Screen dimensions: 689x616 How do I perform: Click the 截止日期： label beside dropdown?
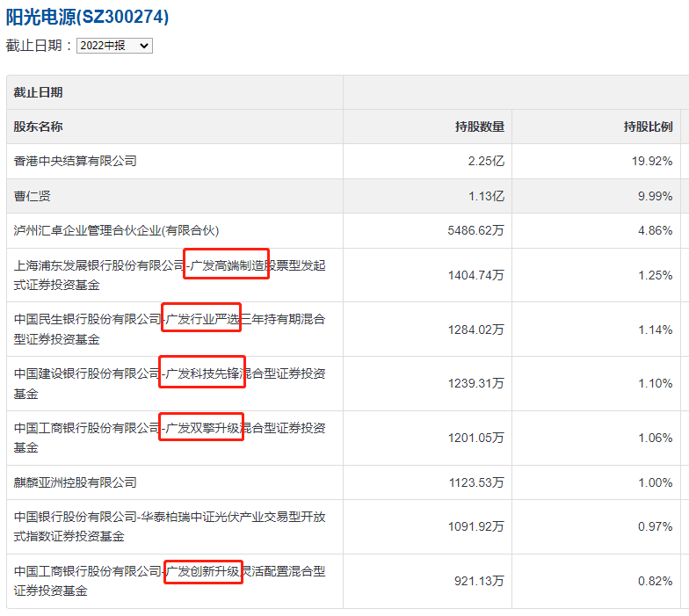(39, 46)
